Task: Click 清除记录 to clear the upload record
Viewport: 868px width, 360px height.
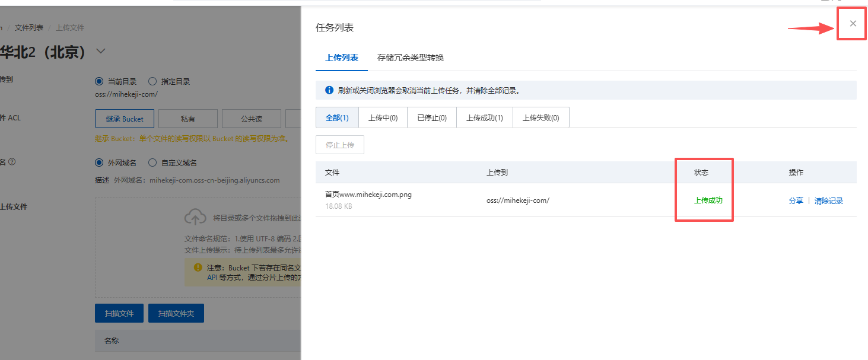Action: pyautogui.click(x=829, y=200)
